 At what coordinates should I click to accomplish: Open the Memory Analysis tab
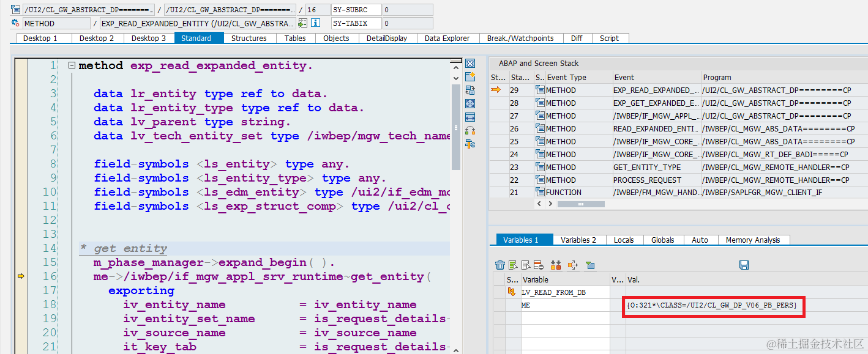[x=753, y=240]
